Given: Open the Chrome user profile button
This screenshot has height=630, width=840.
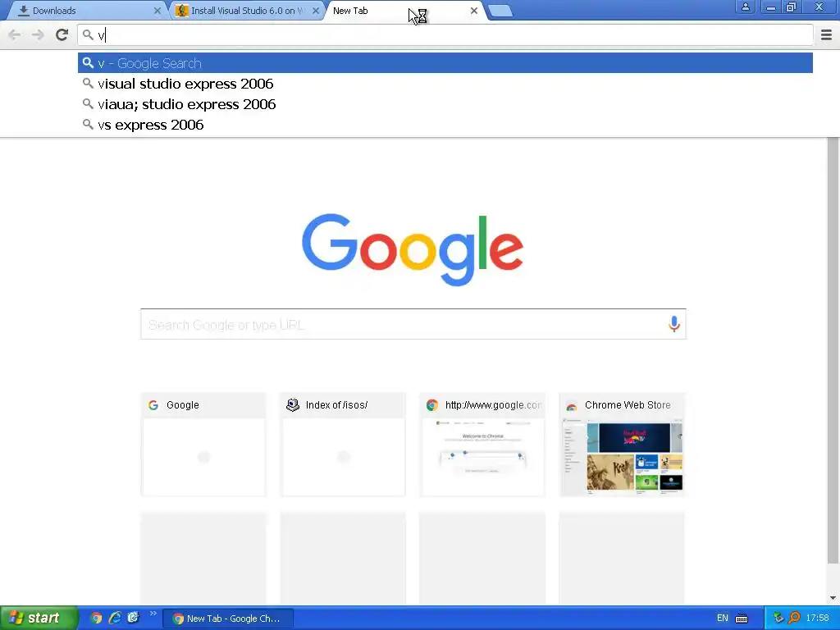Looking at the screenshot, I should coord(745,7).
